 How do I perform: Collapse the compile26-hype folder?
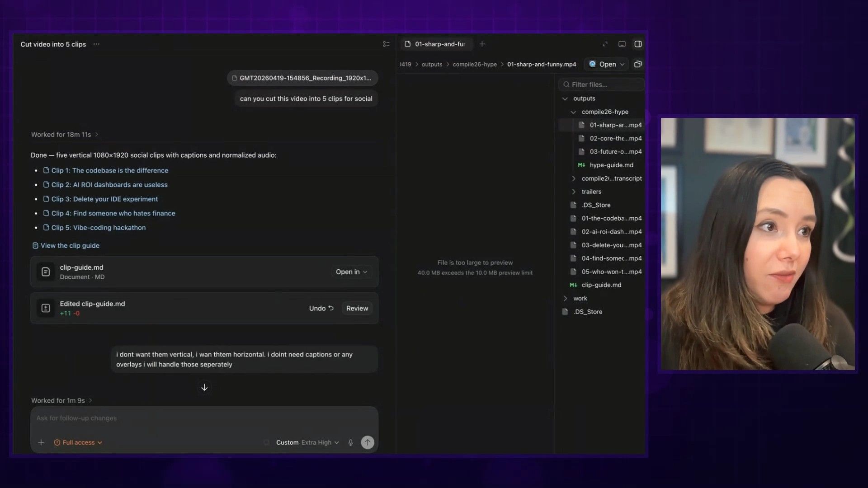click(x=573, y=112)
